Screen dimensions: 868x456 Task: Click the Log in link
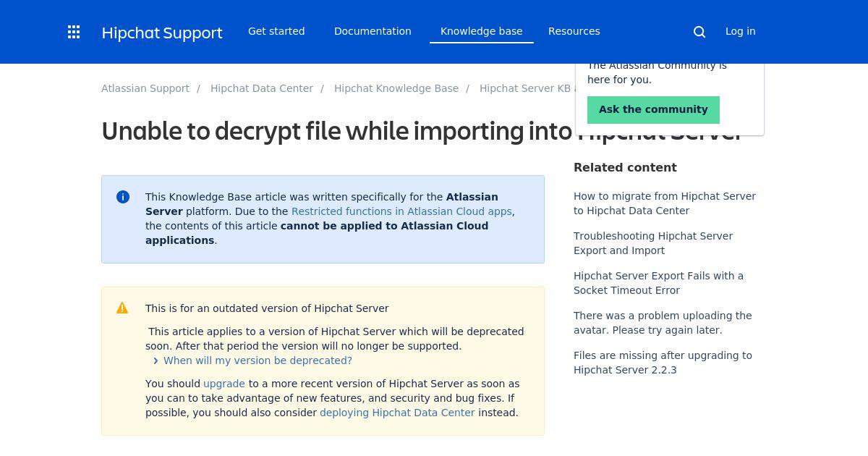point(741,31)
